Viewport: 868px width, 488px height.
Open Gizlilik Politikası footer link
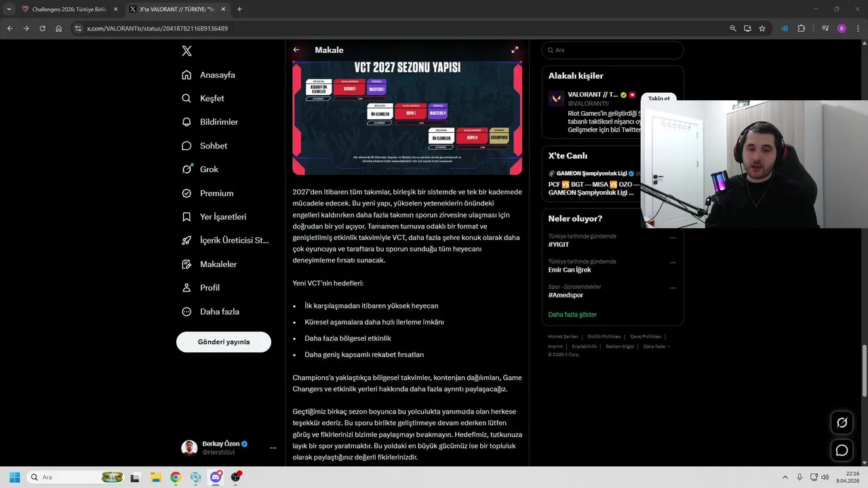604,337
